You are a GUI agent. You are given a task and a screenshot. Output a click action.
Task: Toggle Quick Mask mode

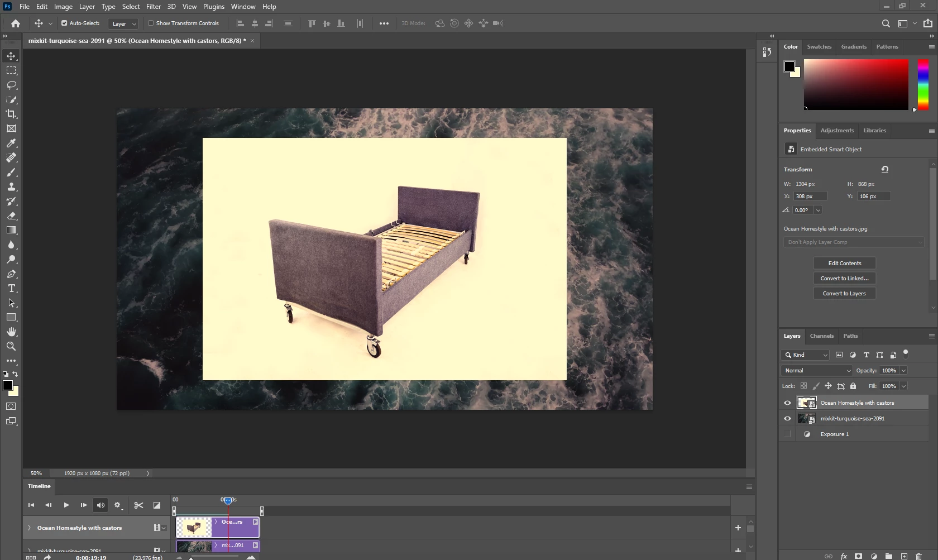[11, 406]
